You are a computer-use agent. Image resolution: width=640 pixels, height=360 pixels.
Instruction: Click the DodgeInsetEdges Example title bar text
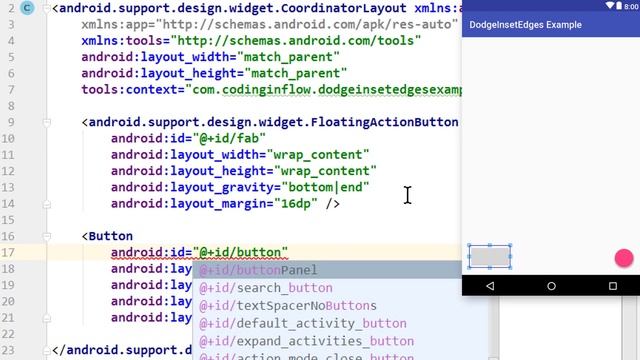point(525,25)
